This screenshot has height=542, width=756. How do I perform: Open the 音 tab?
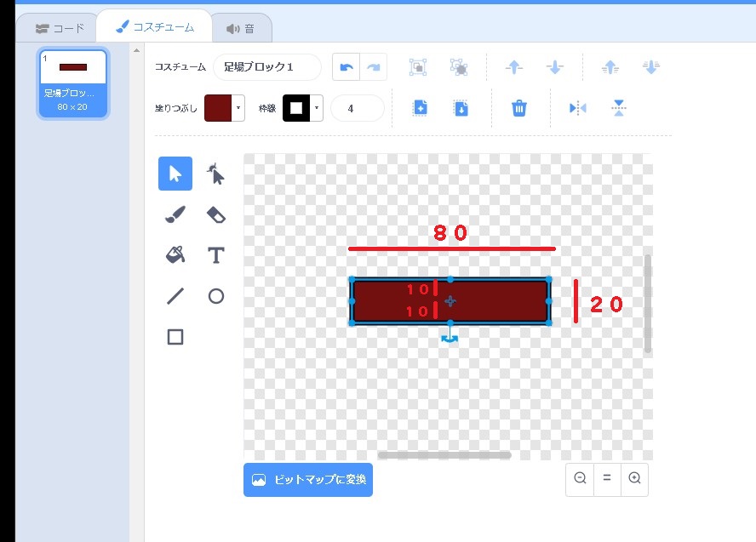tap(241, 28)
